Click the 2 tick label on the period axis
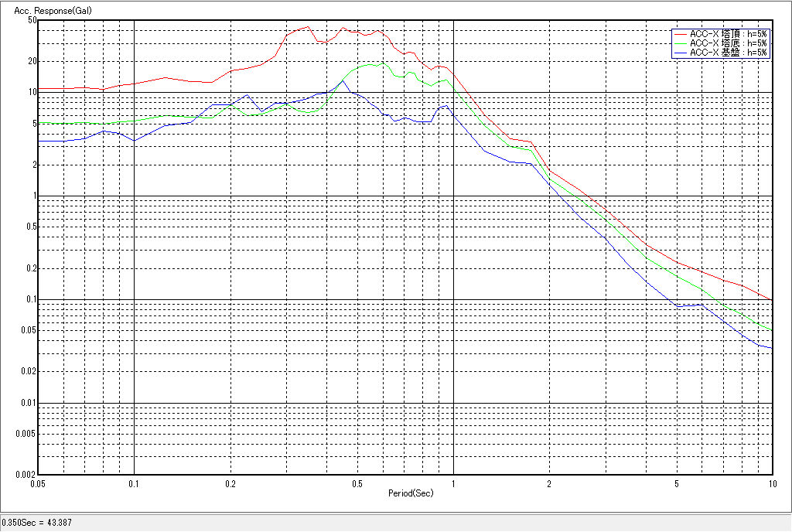Viewport: 792px width, 532px height. pos(549,483)
